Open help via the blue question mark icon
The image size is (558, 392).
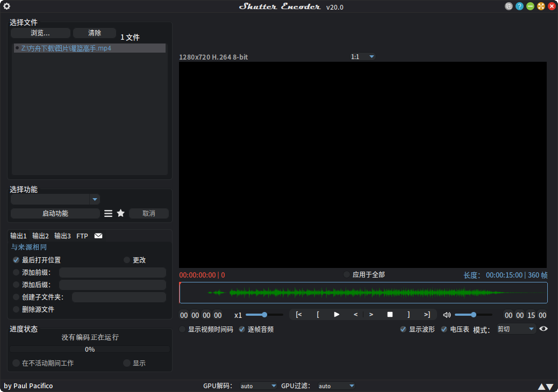click(x=519, y=6)
